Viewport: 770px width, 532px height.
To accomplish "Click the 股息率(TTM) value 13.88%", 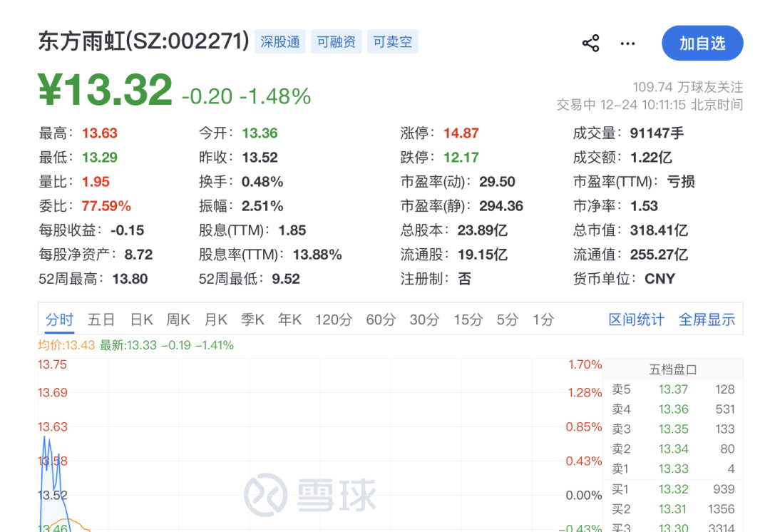I will click(x=317, y=255).
